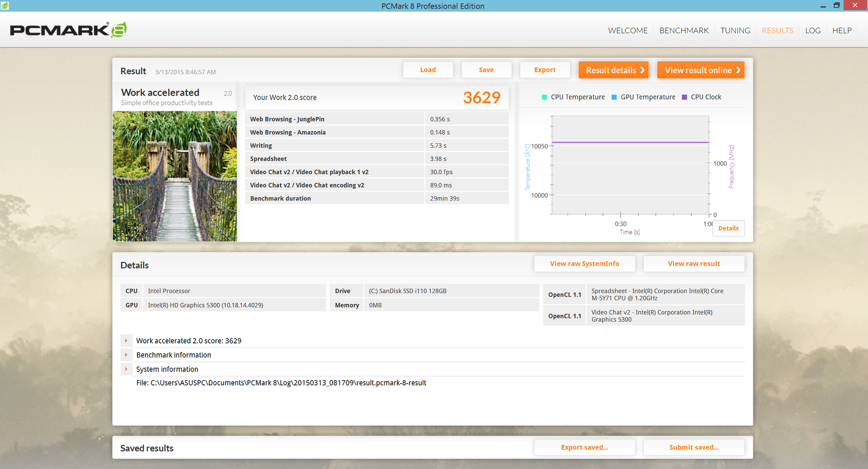Select the Web Browsing - JunglePin row
This screenshot has height=469, width=868.
click(377, 119)
